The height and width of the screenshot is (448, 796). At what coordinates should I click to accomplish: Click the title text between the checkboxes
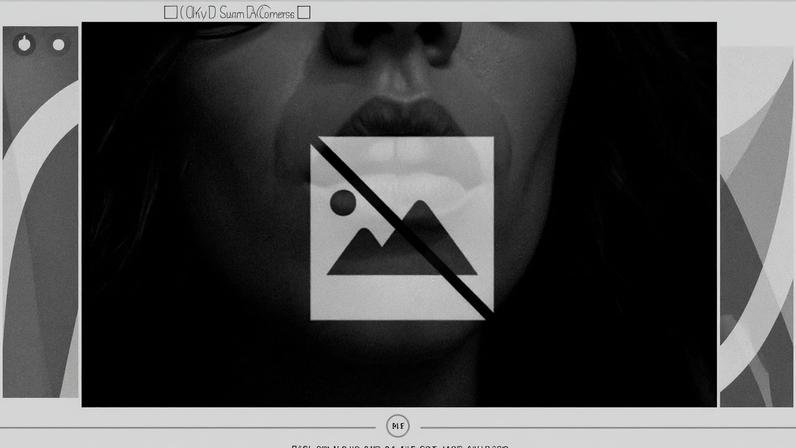click(237, 13)
